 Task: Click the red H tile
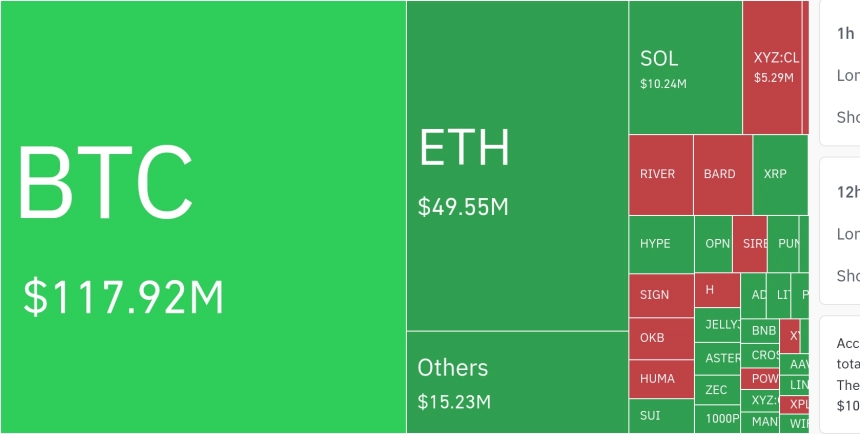pyautogui.click(x=717, y=290)
